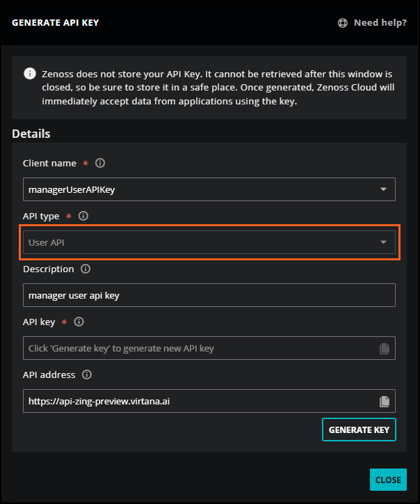Copy the API key using the clipboard icon
Viewport: 420px width, 504px height.
point(384,348)
